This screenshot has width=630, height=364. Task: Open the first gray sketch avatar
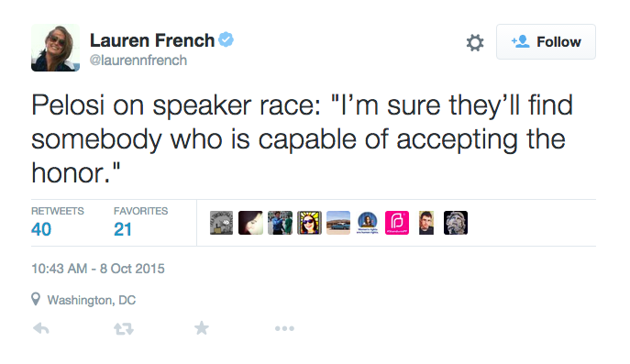pyautogui.click(x=221, y=223)
